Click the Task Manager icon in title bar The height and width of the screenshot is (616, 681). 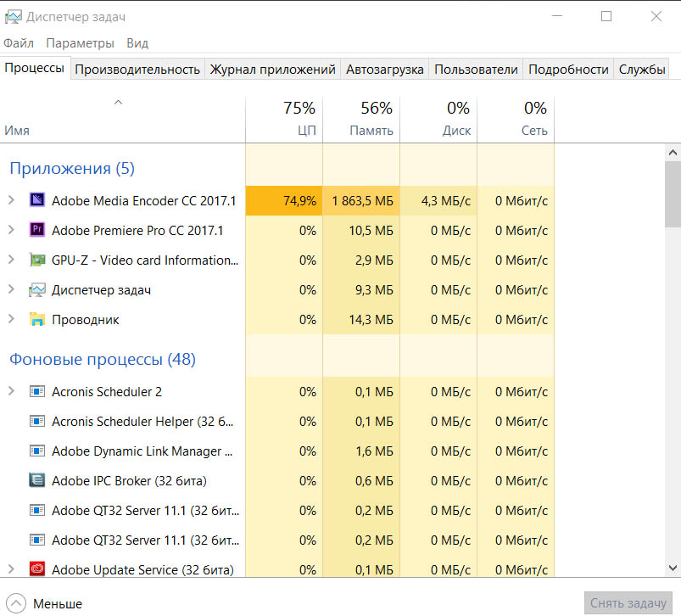click(13, 17)
